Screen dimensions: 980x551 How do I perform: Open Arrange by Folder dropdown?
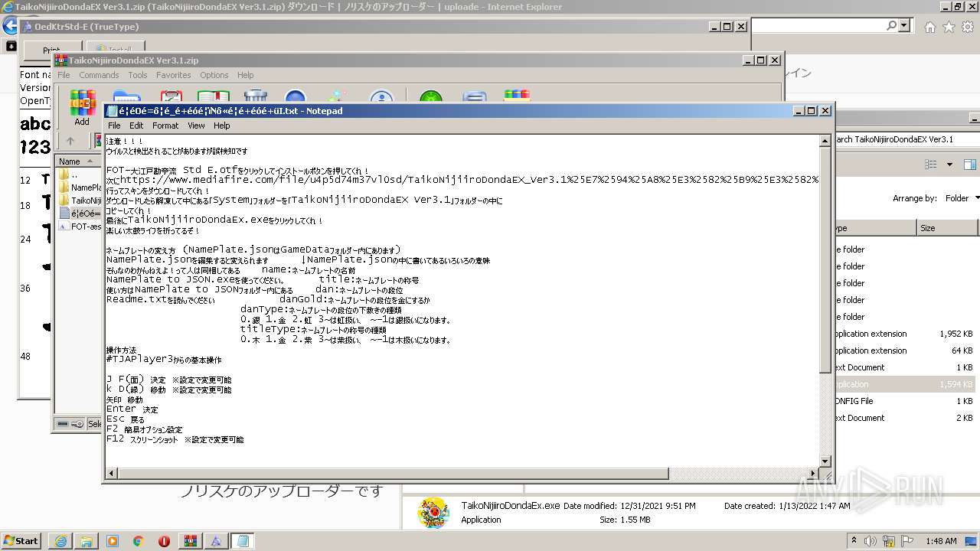click(x=962, y=198)
